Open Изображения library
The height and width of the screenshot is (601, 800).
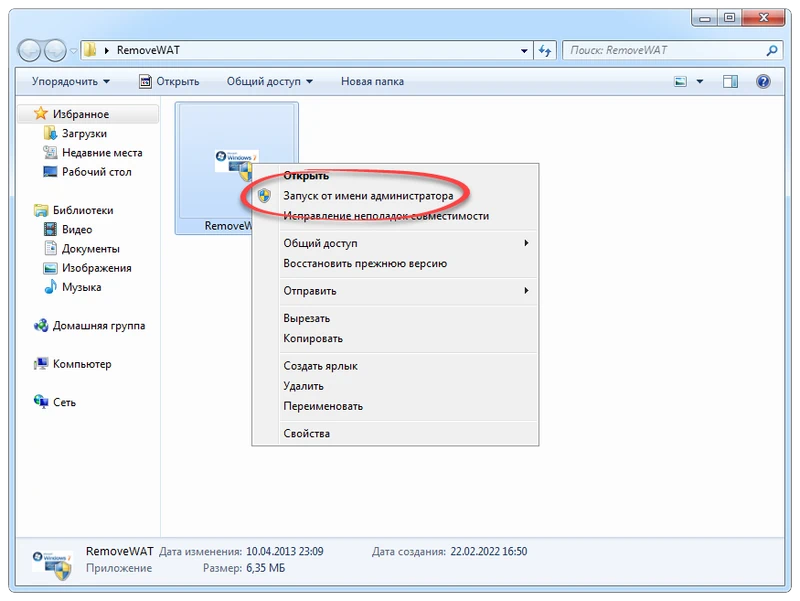click(96, 268)
